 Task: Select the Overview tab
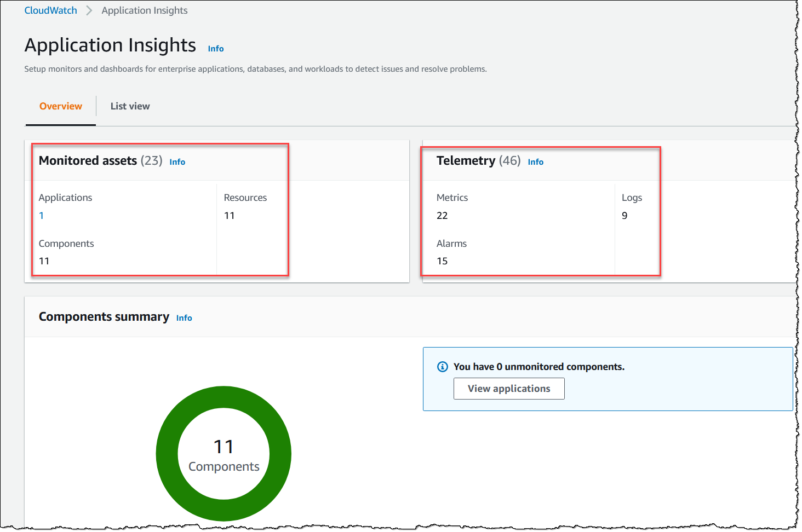pyautogui.click(x=60, y=106)
